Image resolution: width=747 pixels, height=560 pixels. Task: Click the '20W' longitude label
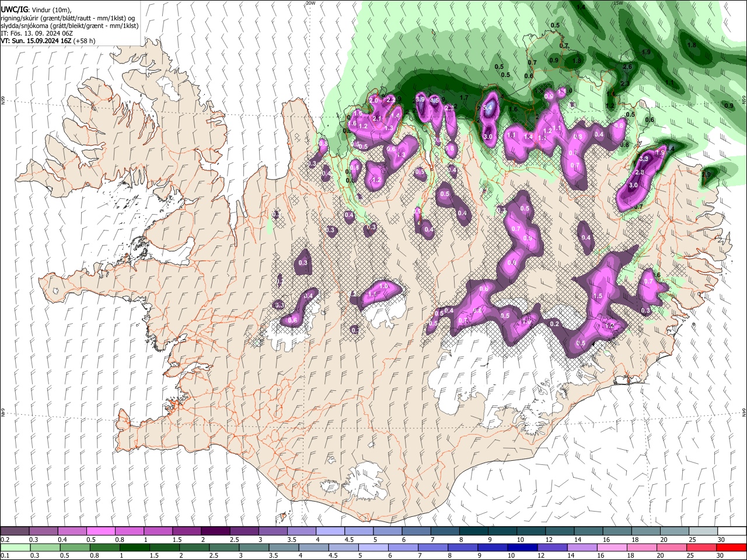(x=310, y=3)
